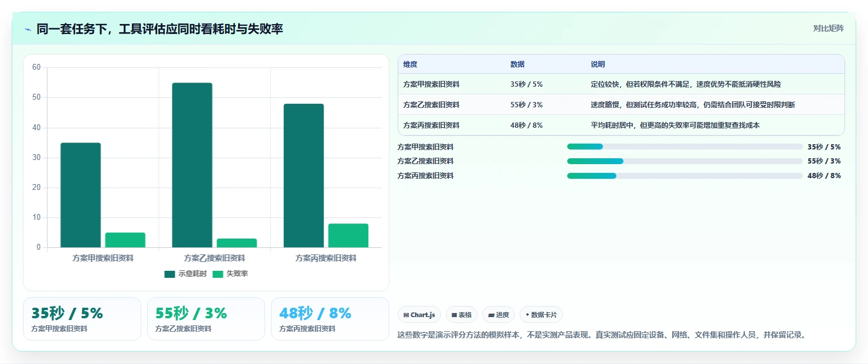The image size is (868, 364).
Task: Click the 方案丙 progress bar
Action: (x=684, y=175)
